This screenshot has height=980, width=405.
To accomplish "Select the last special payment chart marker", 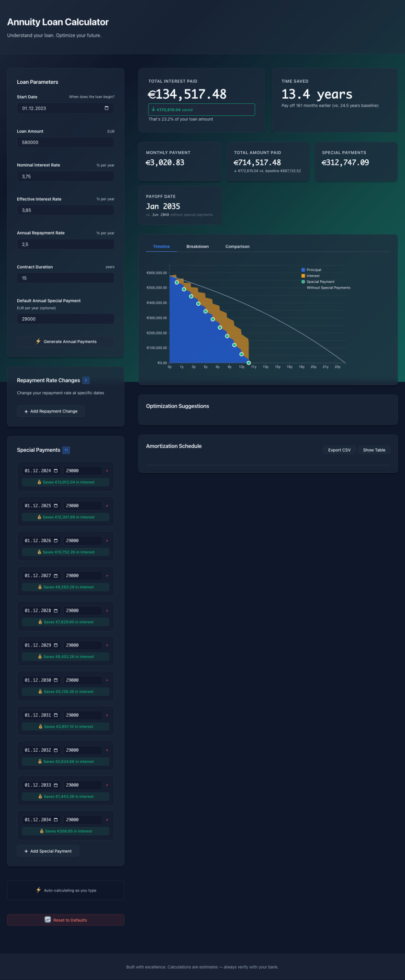I will [248, 363].
